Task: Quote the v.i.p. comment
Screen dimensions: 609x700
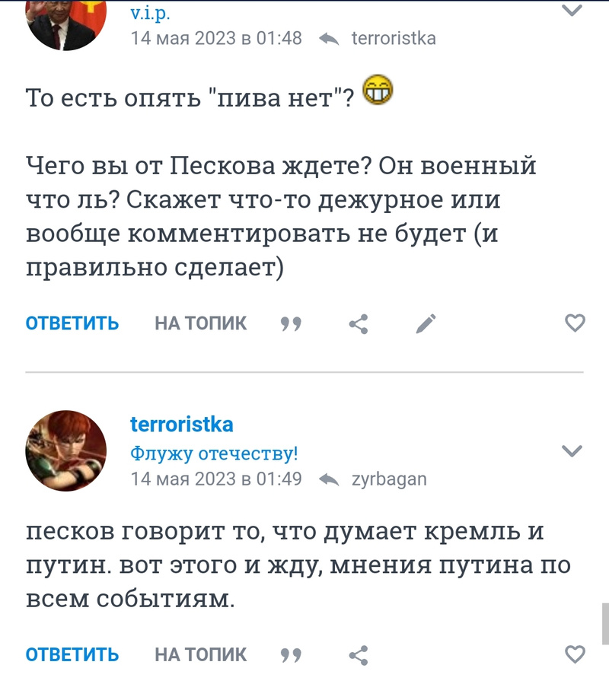Action: tap(291, 324)
